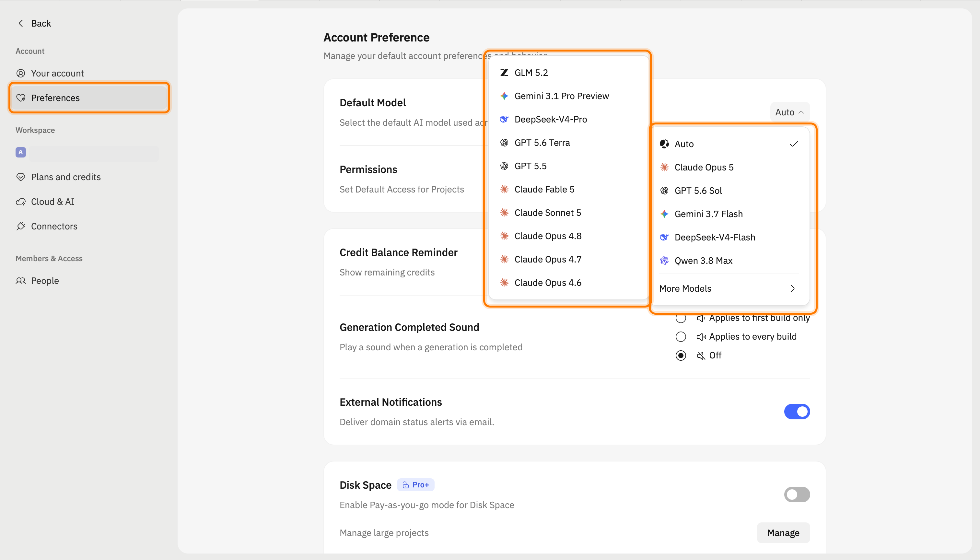Click the Back arrow icon
The image size is (980, 560).
[x=21, y=23]
